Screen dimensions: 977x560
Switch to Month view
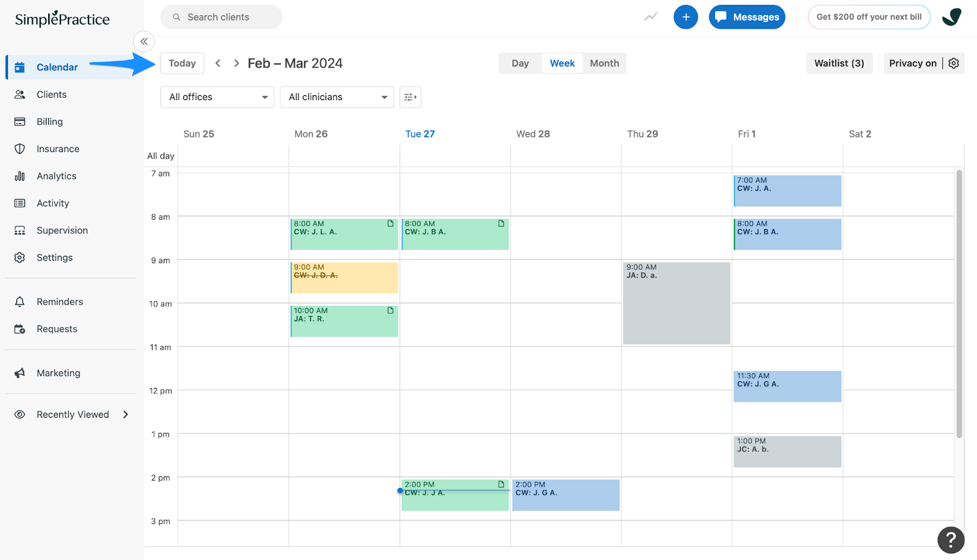tap(604, 63)
